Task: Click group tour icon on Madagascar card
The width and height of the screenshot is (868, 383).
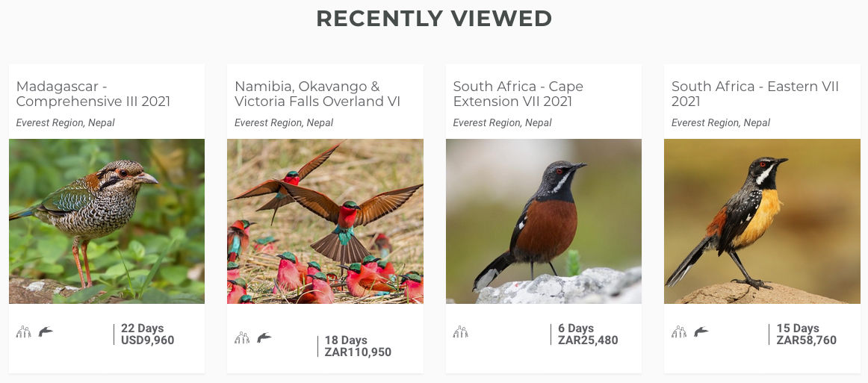Action: (x=23, y=332)
